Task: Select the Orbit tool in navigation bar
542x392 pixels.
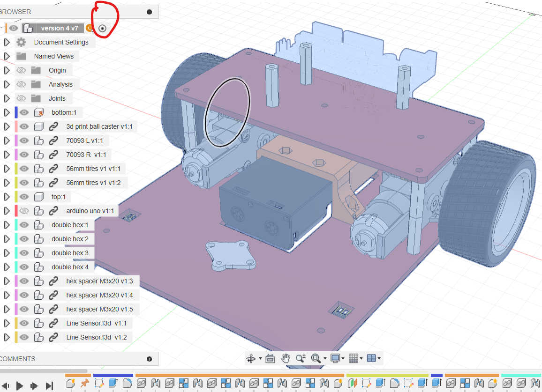Action: (252, 359)
